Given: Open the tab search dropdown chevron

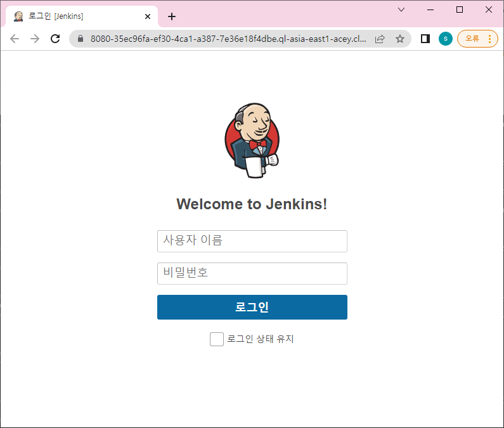Looking at the screenshot, I should point(401,10).
